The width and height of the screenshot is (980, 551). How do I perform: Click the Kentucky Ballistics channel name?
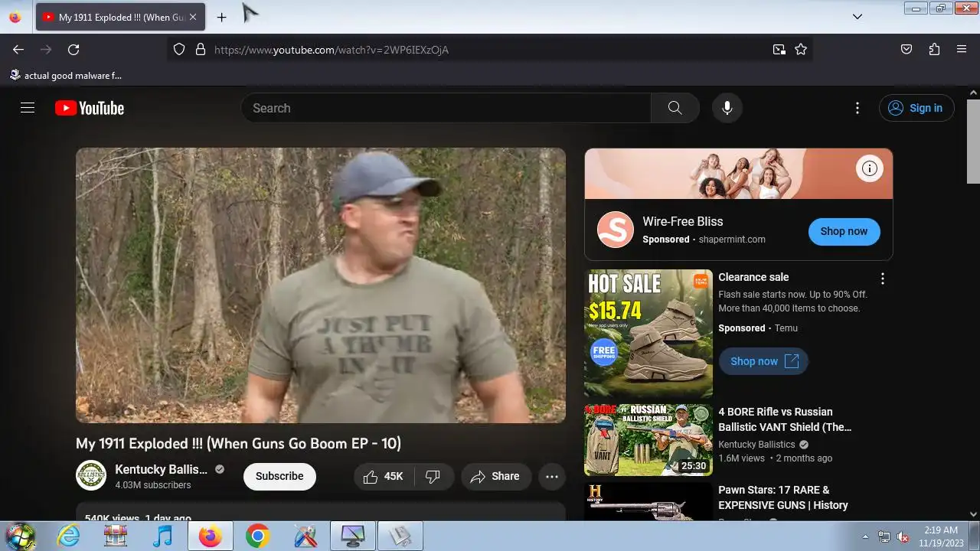pyautogui.click(x=162, y=469)
